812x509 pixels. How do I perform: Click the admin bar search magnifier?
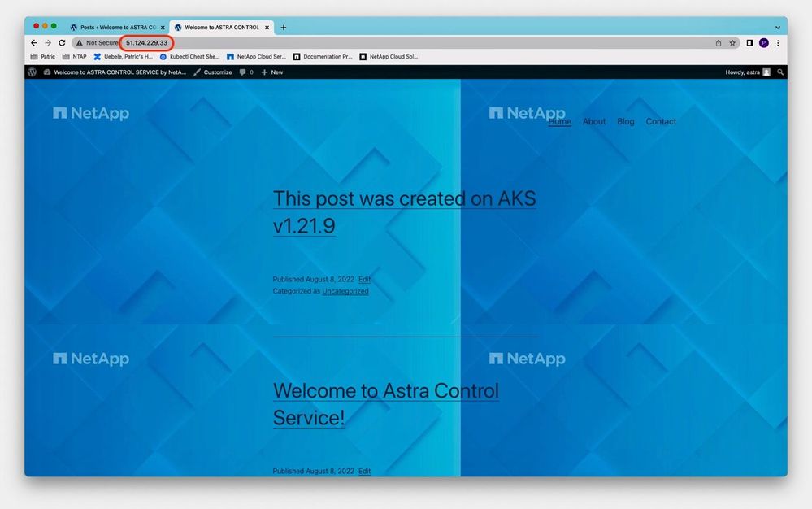tap(780, 72)
